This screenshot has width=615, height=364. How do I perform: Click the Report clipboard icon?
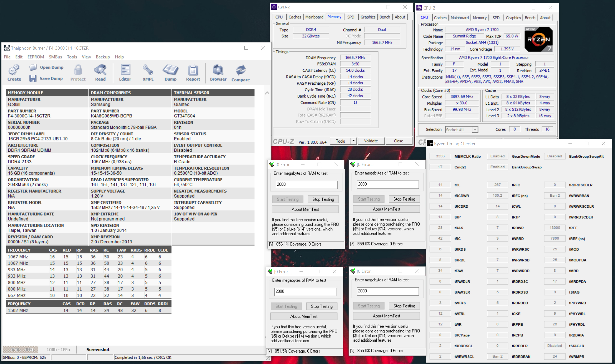[193, 70]
